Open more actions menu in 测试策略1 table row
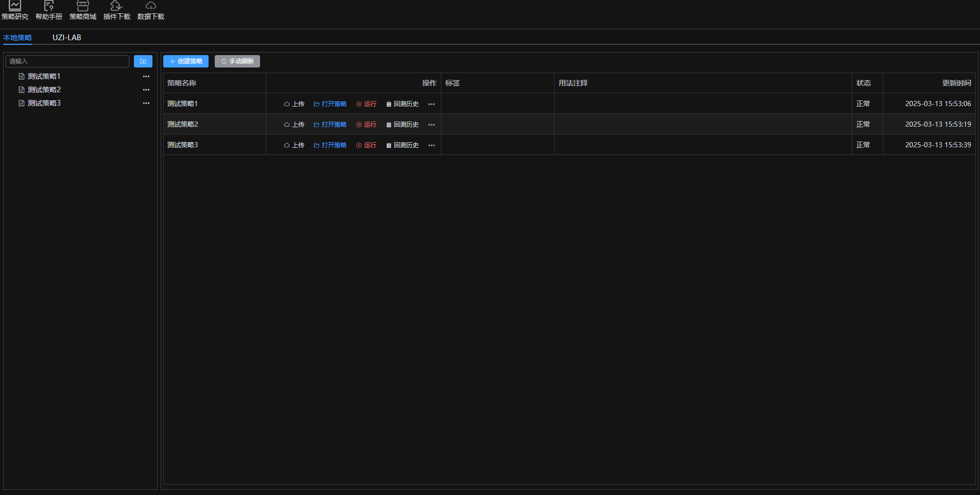Viewport: 980px width, 495px height. 432,104
